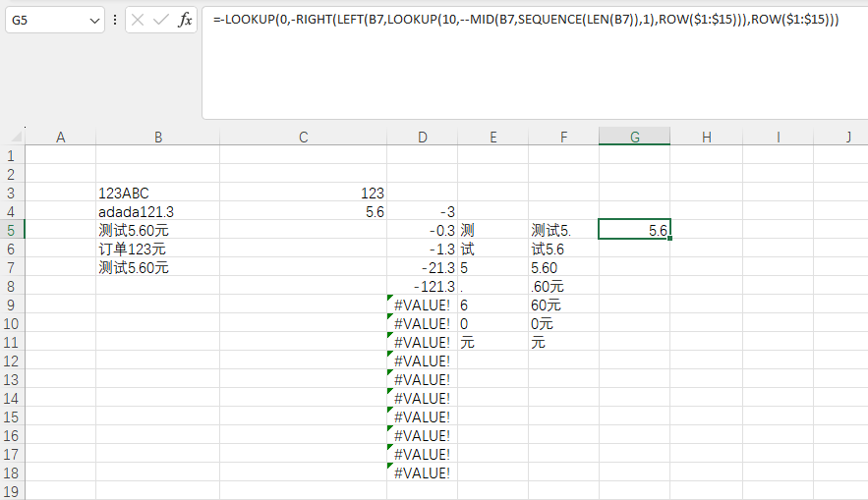This screenshot has height=500, width=868.
Task: Select column C header
Action: 304,138
